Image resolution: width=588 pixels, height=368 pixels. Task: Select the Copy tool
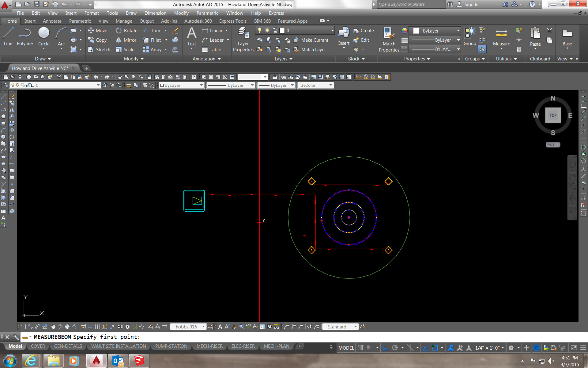[97, 40]
